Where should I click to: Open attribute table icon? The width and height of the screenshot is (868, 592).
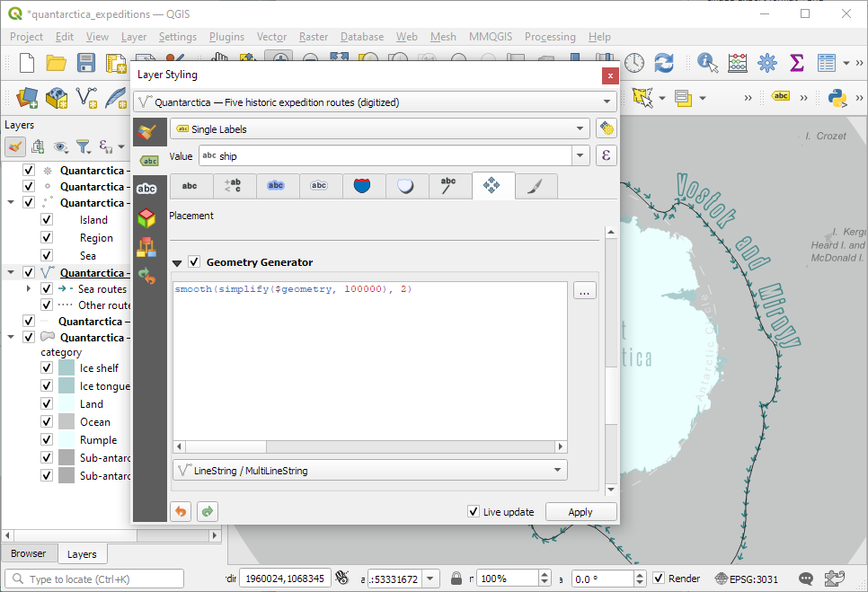click(x=827, y=63)
